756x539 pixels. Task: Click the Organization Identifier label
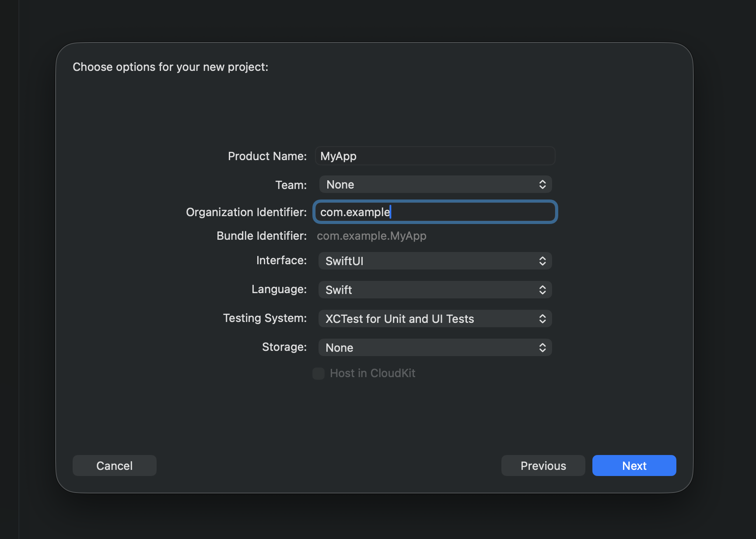click(x=246, y=212)
